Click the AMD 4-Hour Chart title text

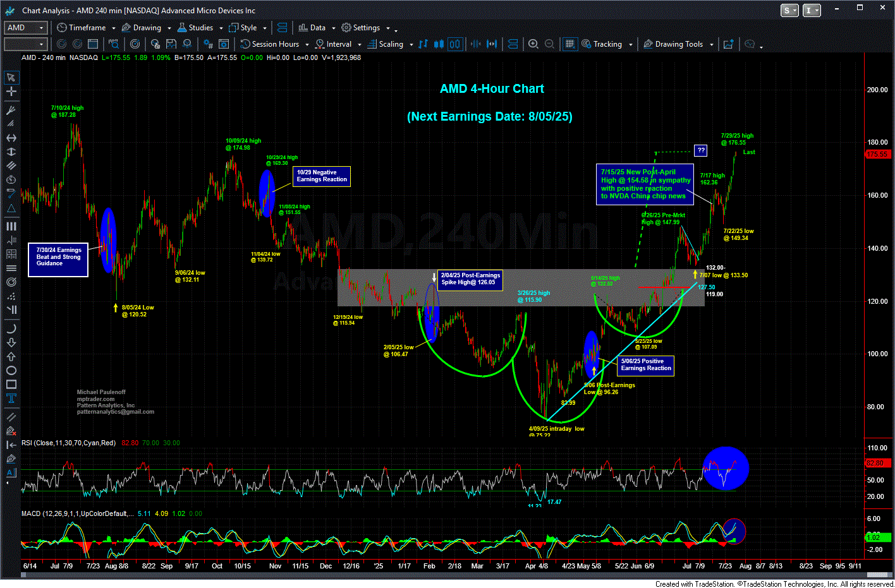click(x=492, y=88)
